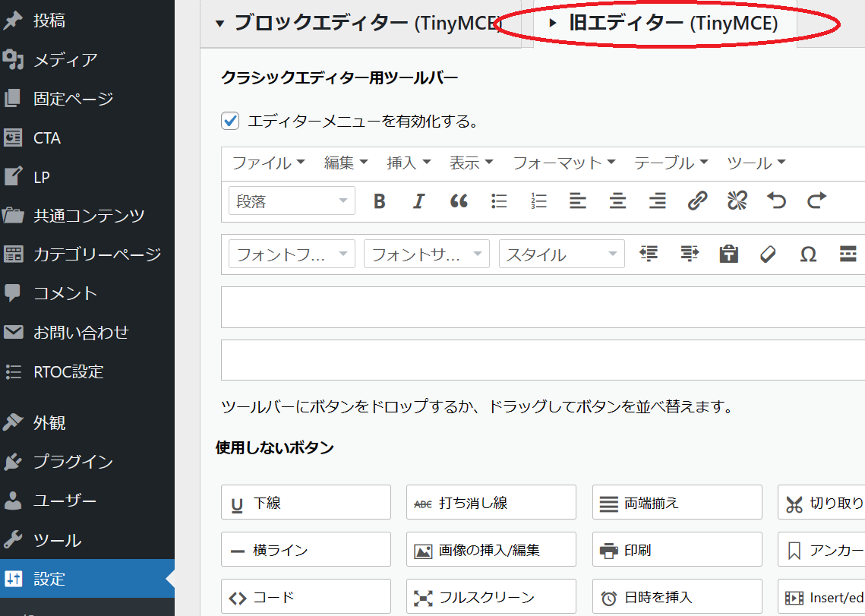865x616 pixels.
Task: Click the 打ち消し線 unused button
Action: (x=491, y=503)
